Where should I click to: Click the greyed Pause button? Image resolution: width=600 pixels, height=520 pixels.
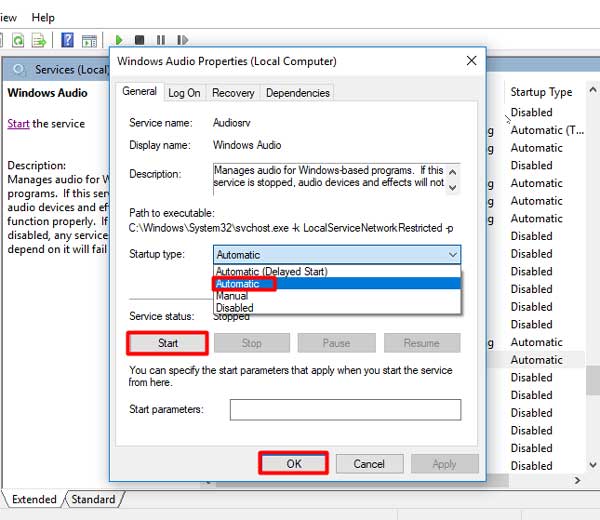(x=336, y=343)
